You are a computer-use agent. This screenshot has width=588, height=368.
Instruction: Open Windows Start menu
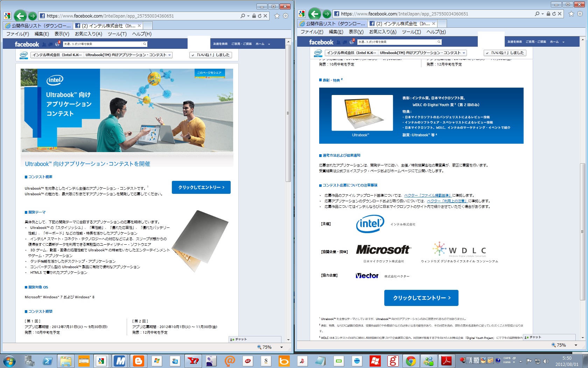(x=9, y=361)
